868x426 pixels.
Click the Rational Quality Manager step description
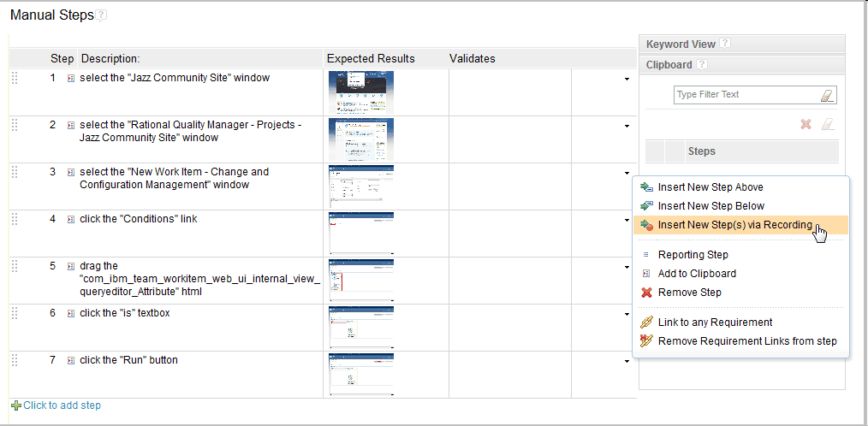point(190,131)
